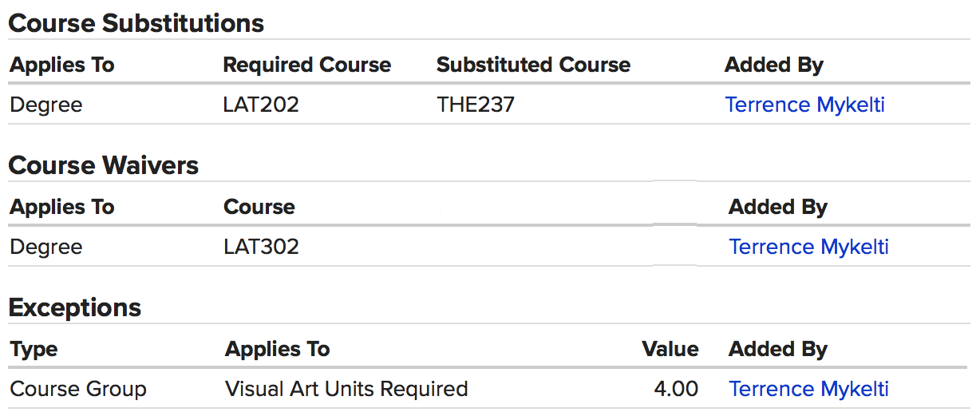Screen dimensions: 980x420
Task: Open Terrence Mykelti link in Exceptions row
Action: (x=808, y=389)
